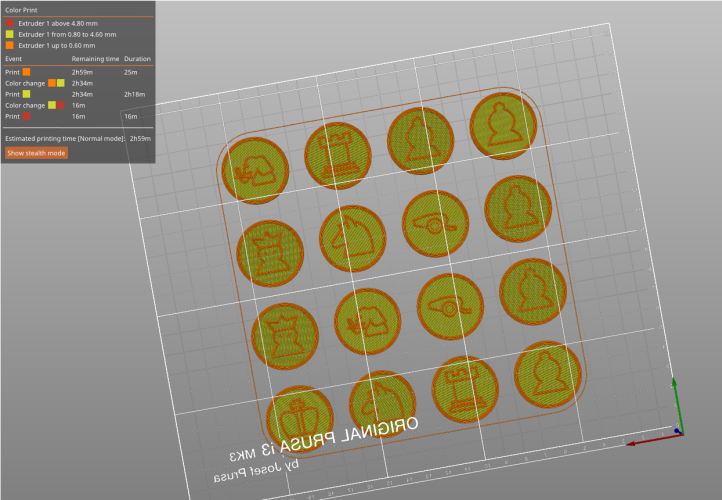Viewport: 722px width, 500px height.
Task: Select yellow swatch for Extruder 1 from 0.80 to 4.60 mm
Action: point(10,34)
